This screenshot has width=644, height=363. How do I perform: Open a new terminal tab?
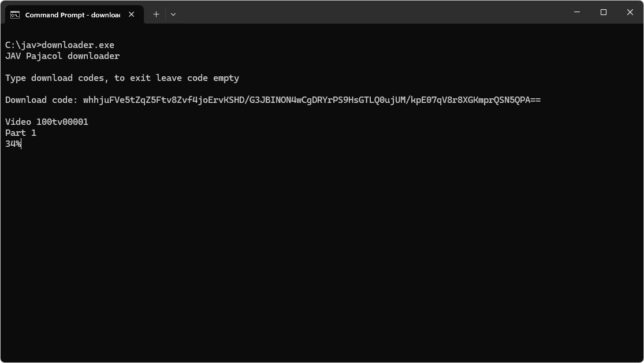[x=156, y=14]
